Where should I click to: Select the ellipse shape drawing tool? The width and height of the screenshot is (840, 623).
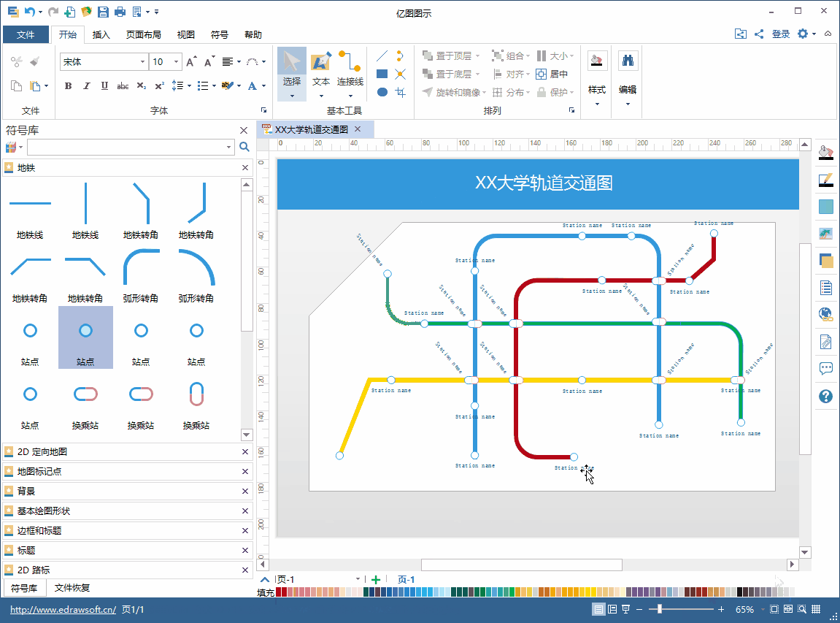click(x=382, y=92)
